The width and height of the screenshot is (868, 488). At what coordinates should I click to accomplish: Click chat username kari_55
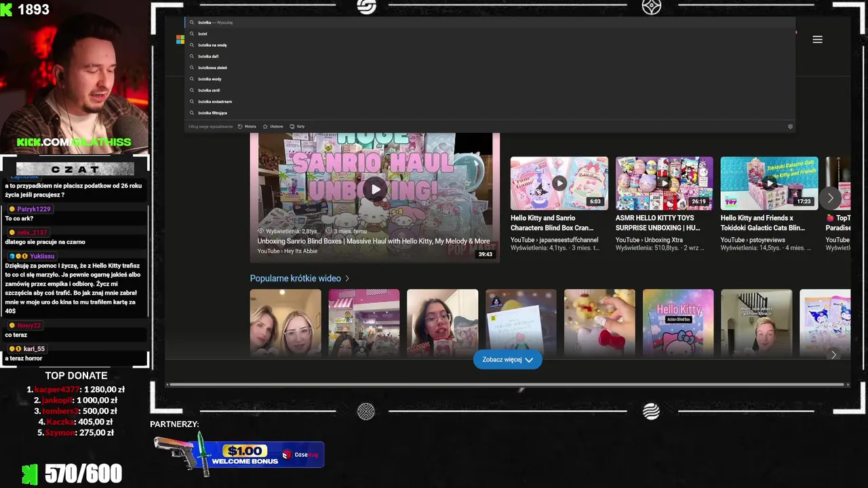tap(34, 349)
